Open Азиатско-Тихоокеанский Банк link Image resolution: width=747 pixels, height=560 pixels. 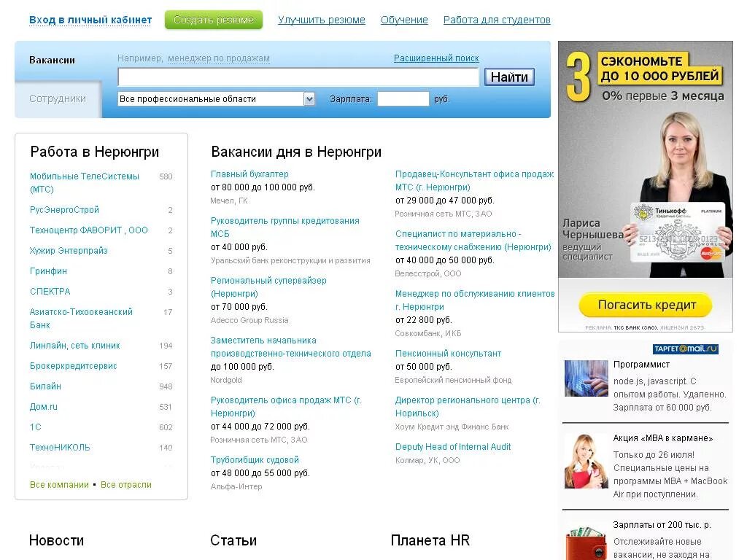tap(81, 319)
